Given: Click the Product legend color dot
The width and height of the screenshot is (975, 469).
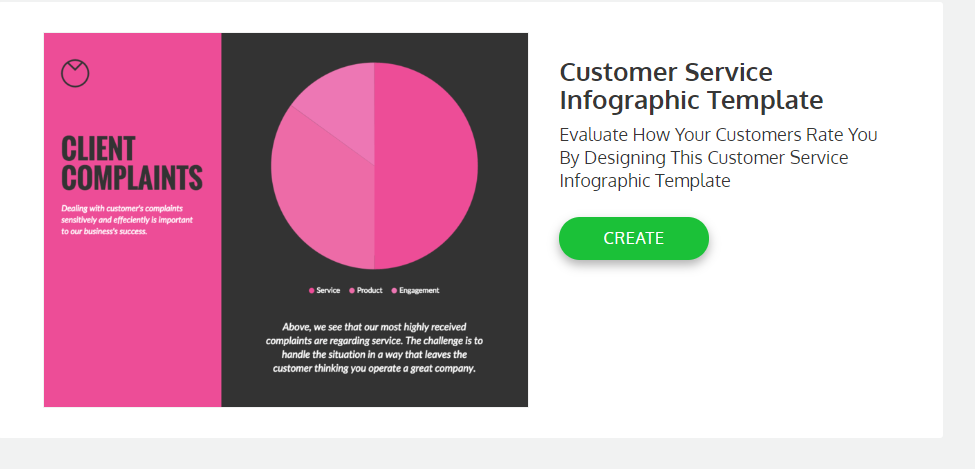Looking at the screenshot, I should (353, 291).
